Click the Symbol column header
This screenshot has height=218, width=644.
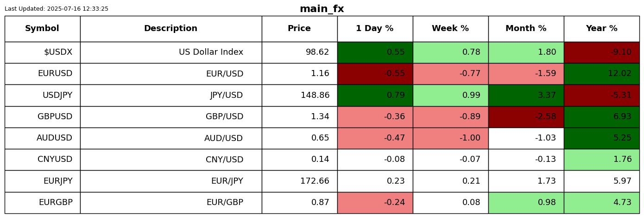tap(42, 29)
